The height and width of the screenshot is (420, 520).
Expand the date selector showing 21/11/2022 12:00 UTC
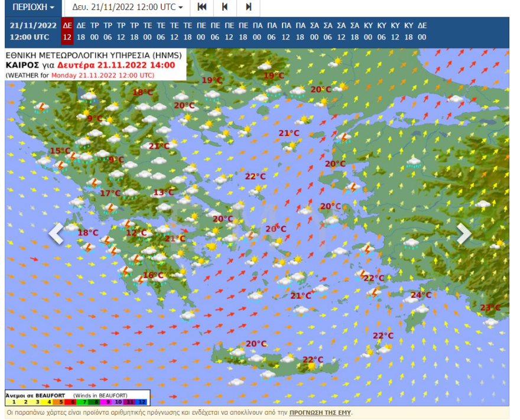(127, 7)
